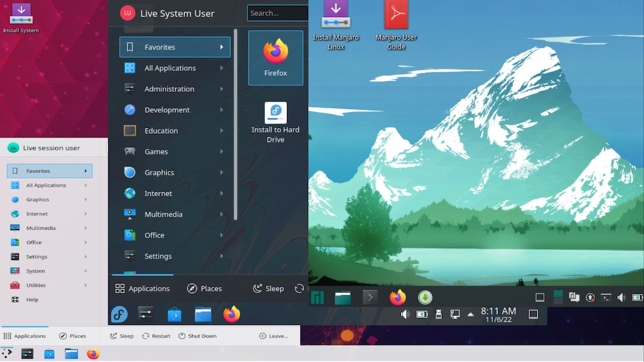Click the USB device tray icon
The image size is (644, 362).
pyautogui.click(x=439, y=314)
